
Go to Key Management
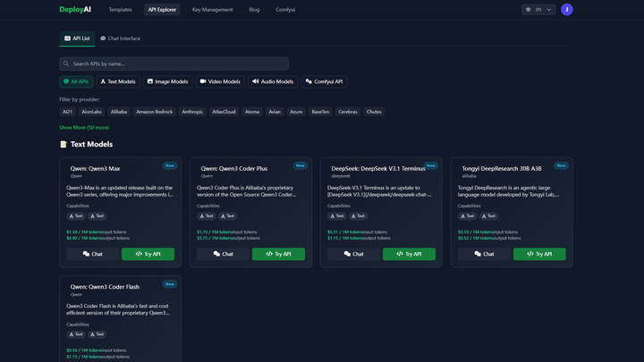[212, 10]
